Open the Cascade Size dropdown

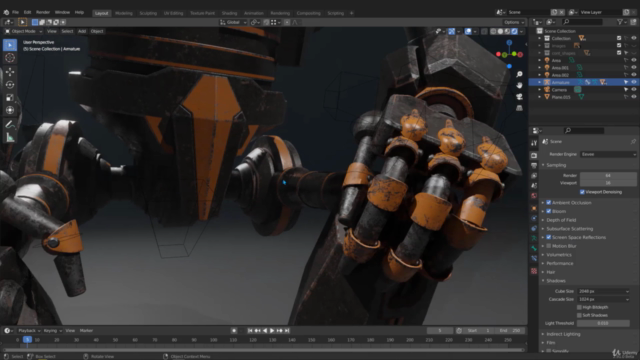(603, 299)
